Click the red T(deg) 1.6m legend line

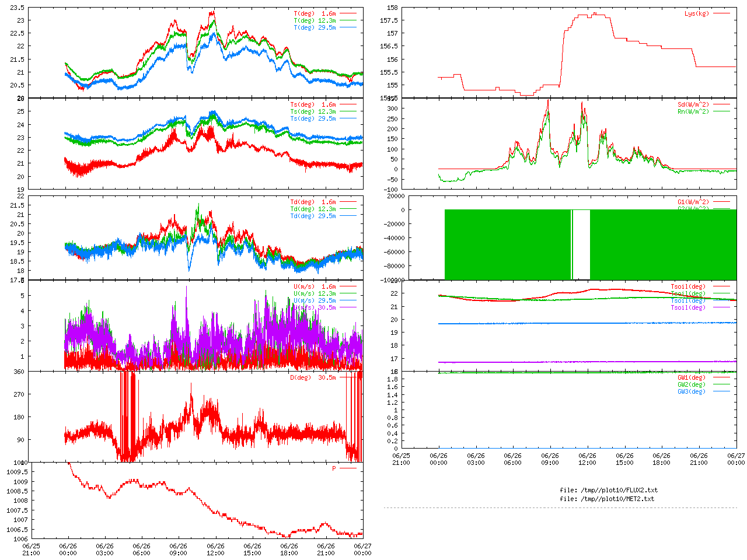click(348, 13)
